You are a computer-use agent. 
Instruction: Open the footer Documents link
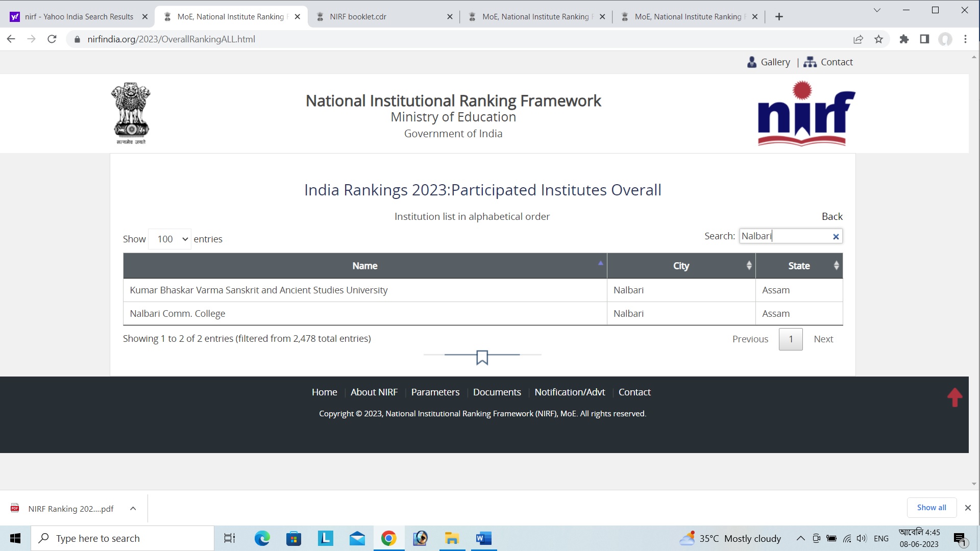click(x=497, y=392)
